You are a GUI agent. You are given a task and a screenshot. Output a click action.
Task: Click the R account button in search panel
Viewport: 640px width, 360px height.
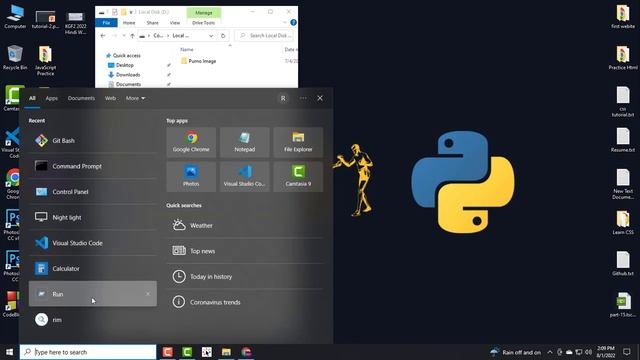coord(283,98)
